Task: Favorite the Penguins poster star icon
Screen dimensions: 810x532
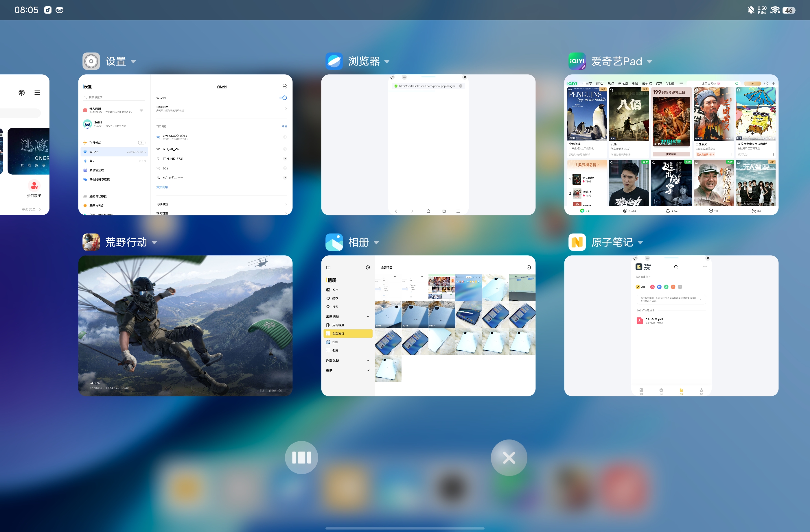Action: pos(570,90)
